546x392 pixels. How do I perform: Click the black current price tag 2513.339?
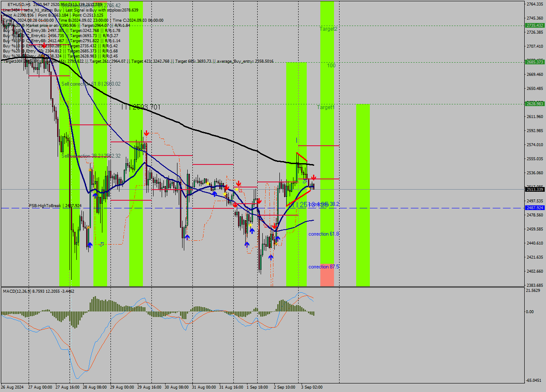534,189
